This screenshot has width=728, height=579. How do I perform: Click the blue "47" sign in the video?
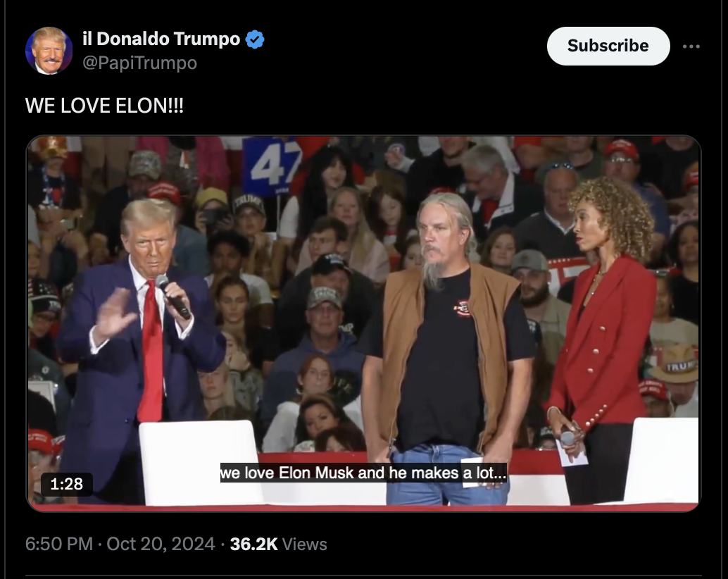click(271, 166)
